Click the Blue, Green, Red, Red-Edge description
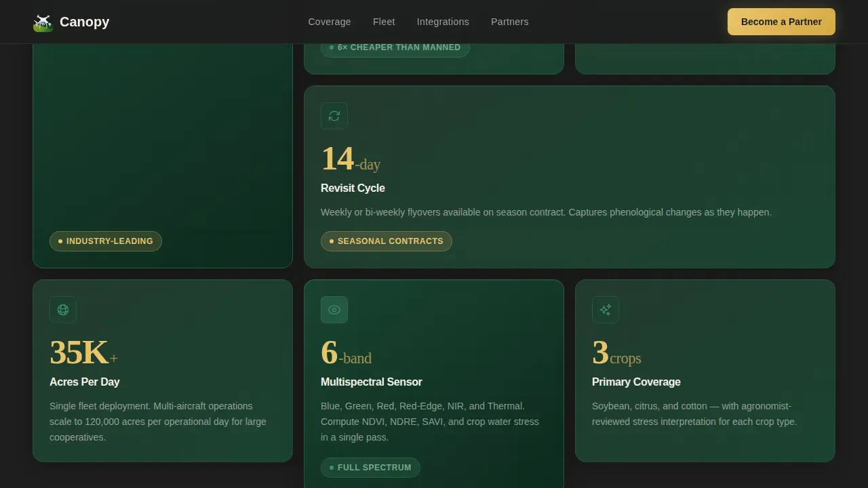Screen dimensions: 868x488 click(430, 422)
